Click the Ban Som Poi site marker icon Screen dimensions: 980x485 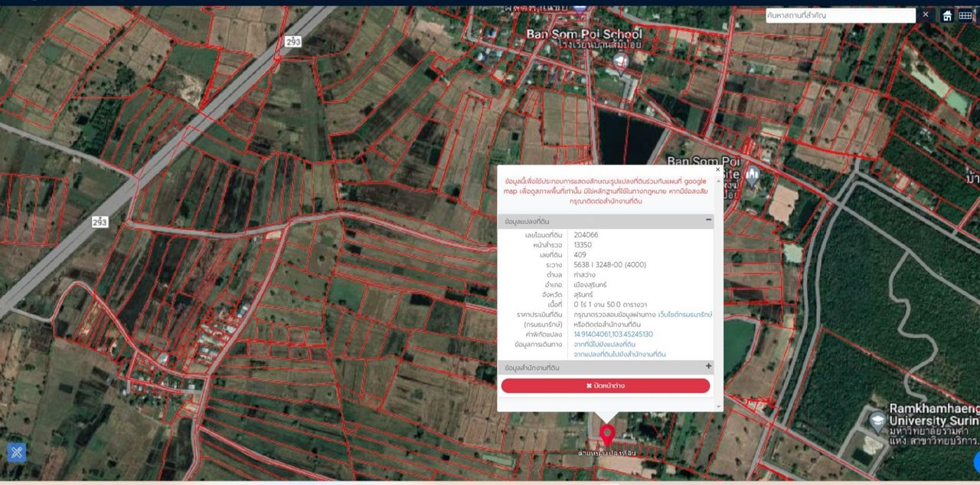tap(753, 175)
